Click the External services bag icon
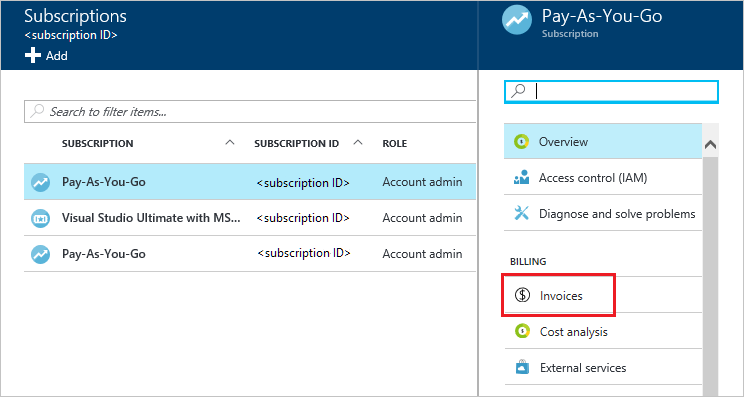Screen dimensions: 744x397 coord(522,367)
